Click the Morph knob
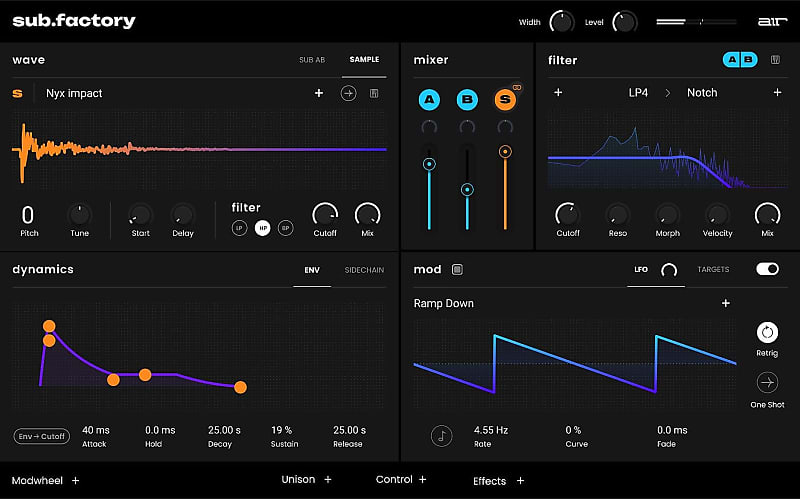Image resolution: width=800 pixels, height=499 pixels. [667, 214]
